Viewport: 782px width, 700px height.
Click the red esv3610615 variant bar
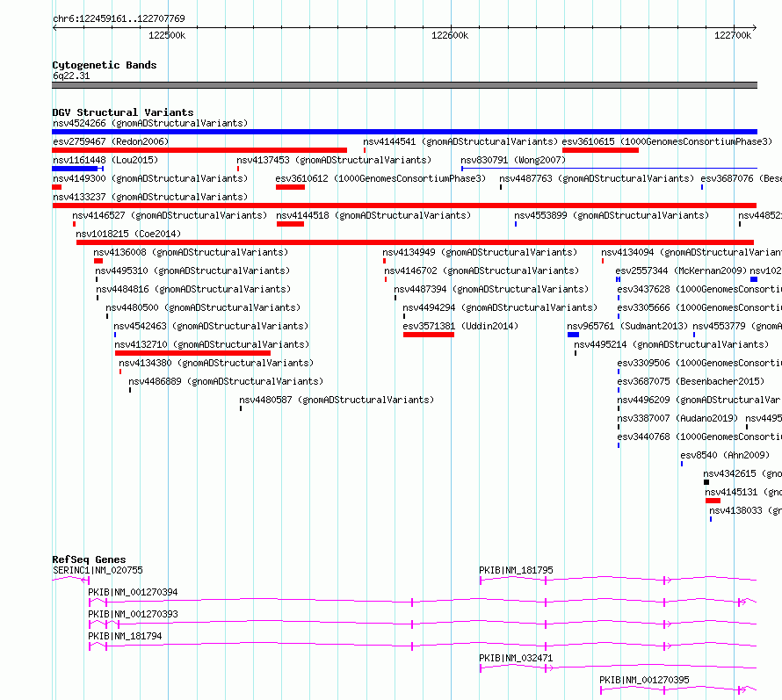pos(600,150)
